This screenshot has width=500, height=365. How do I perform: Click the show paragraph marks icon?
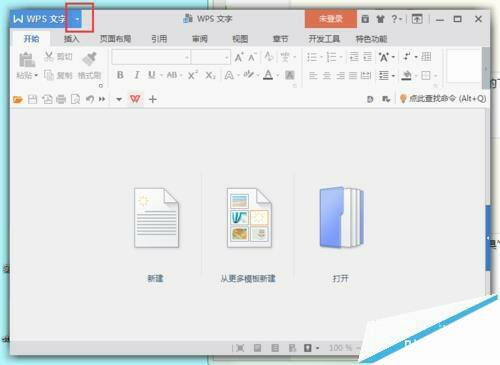point(406,57)
